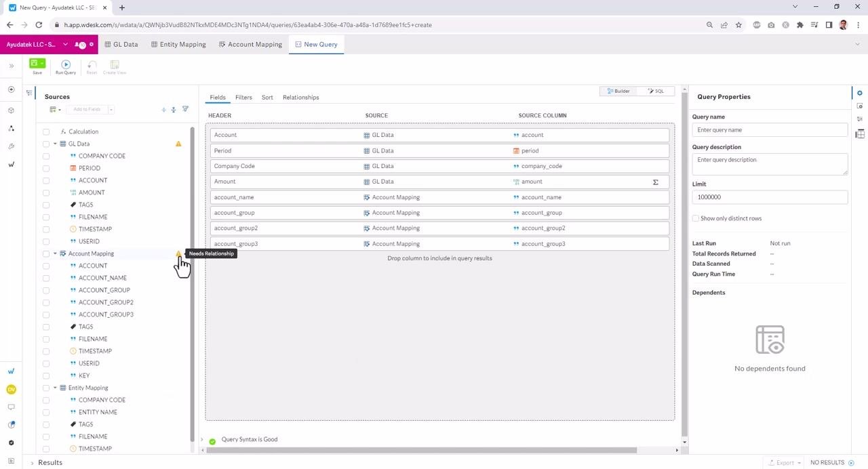Click the NO RESULTS status icon
Viewport: 868px width, 469px height.
(x=852, y=463)
